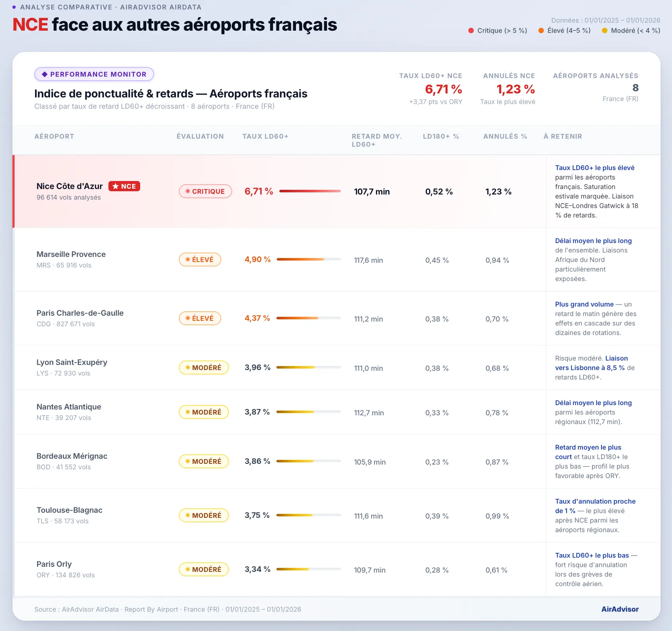Click 'Retard moyen le plus court' highlight
This screenshot has height=631, width=672.
(x=588, y=452)
